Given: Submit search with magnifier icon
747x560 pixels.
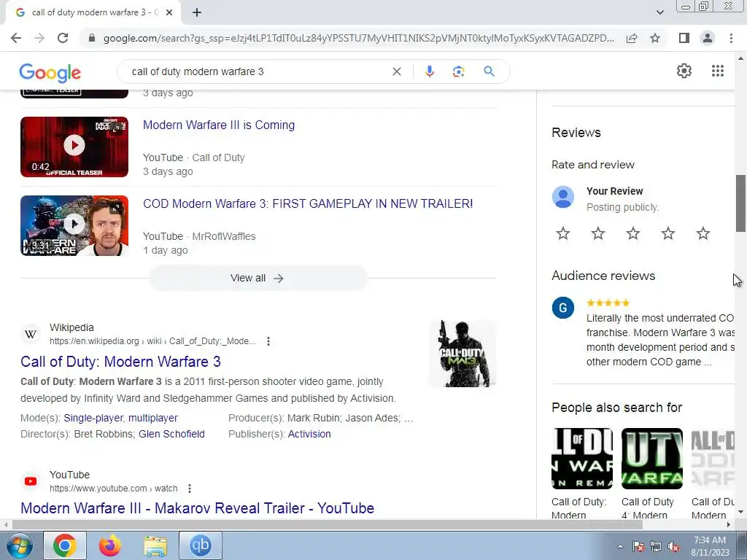Looking at the screenshot, I should [x=489, y=71].
